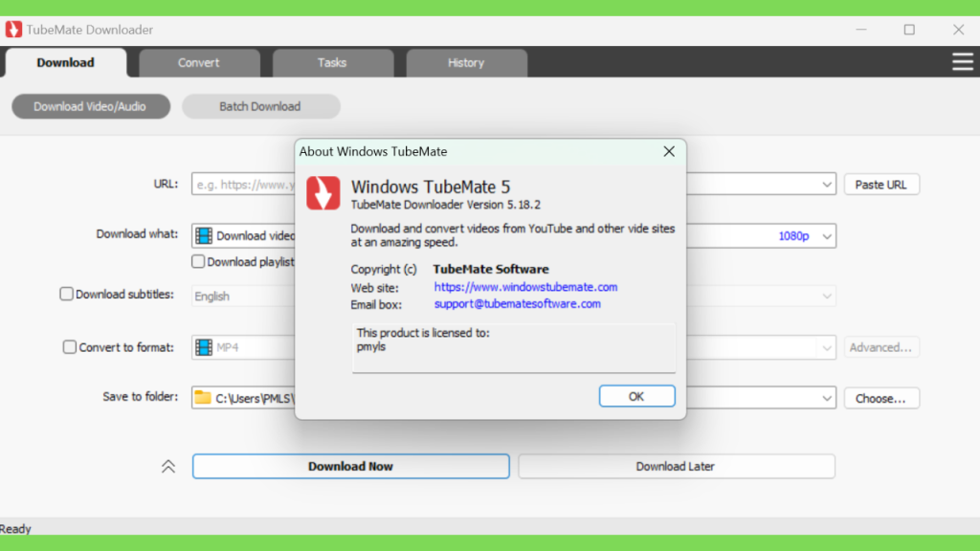Click the TubeMate title bar app icon

13,30
